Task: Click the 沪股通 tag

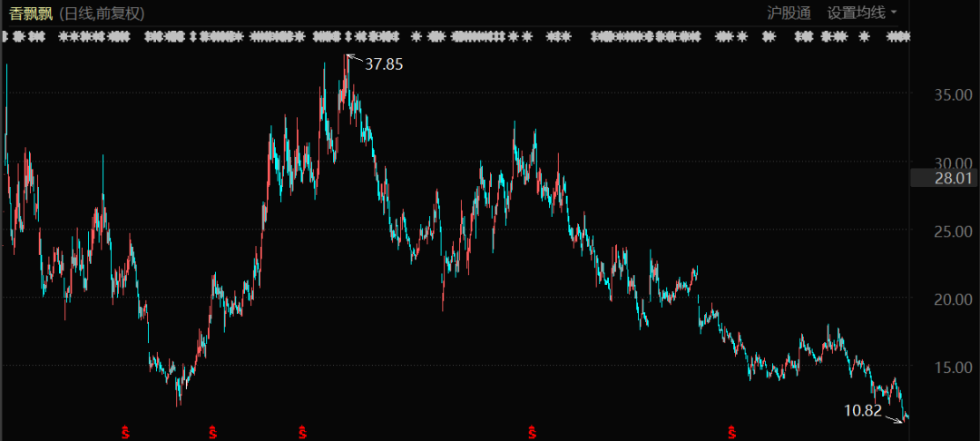Action: (x=789, y=13)
